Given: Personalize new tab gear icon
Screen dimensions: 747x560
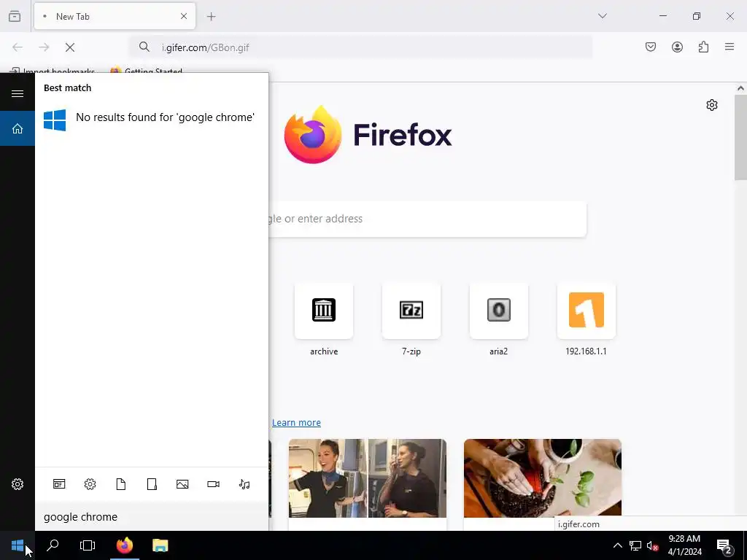Looking at the screenshot, I should click(712, 105).
